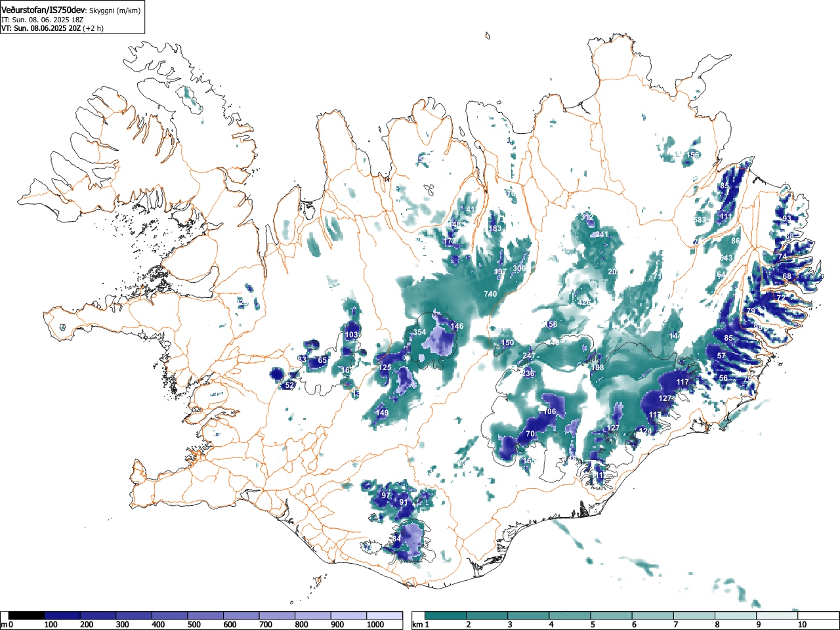Viewport: 840px width, 630px height.
Task: Click the '65' visibility value on the map
Action: pos(322,360)
